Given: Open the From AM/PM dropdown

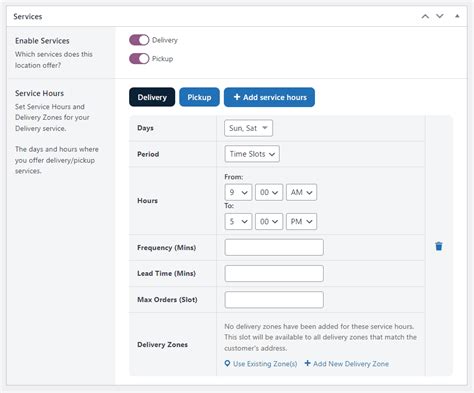Looking at the screenshot, I should [301, 192].
